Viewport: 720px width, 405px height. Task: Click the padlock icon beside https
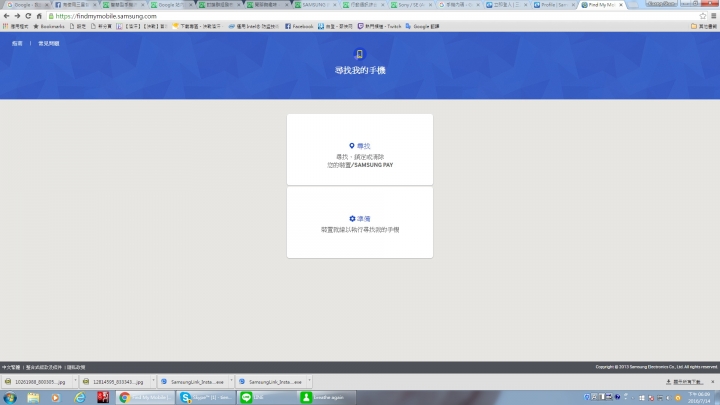(51, 16)
